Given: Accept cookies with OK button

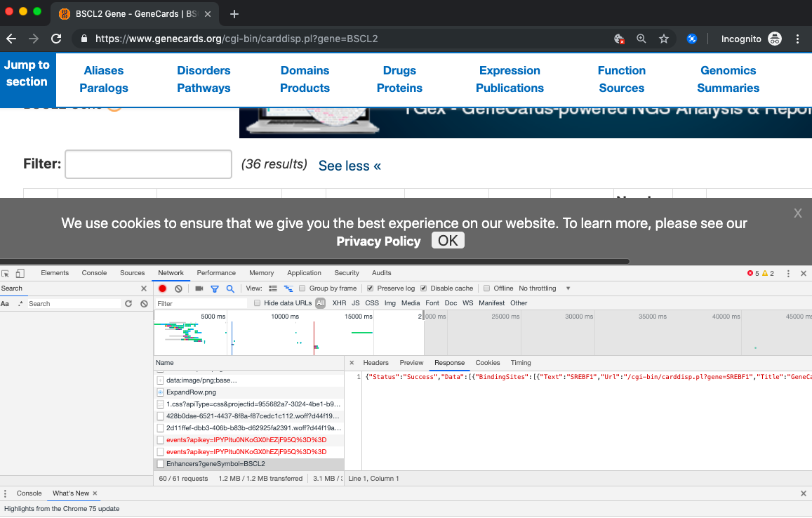Looking at the screenshot, I should tap(448, 240).
